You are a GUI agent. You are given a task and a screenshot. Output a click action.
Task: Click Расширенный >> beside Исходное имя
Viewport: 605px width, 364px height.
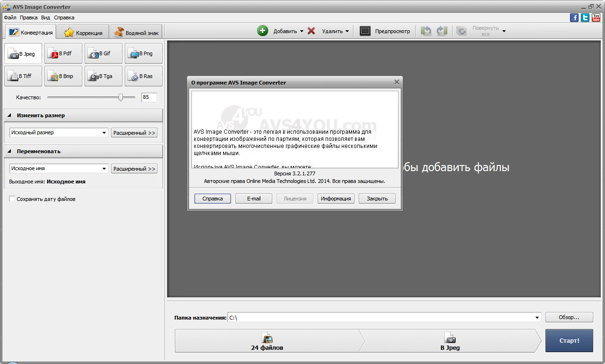[x=134, y=169]
